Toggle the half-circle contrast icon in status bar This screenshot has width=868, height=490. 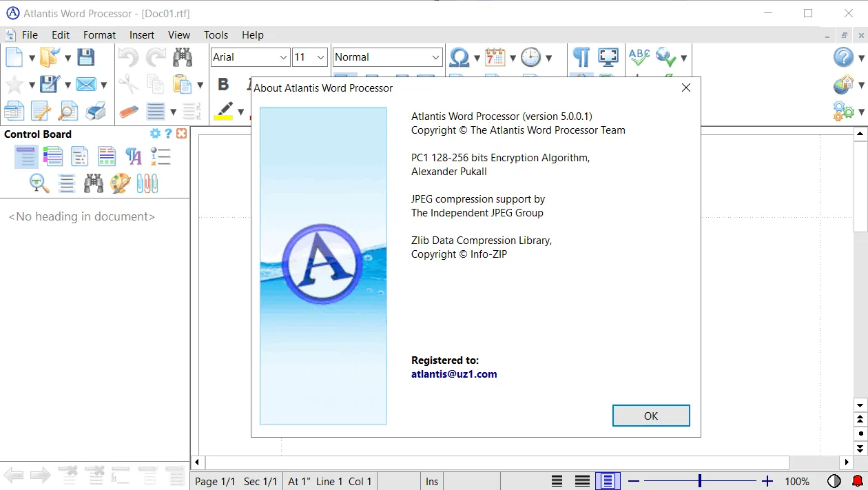tap(834, 482)
